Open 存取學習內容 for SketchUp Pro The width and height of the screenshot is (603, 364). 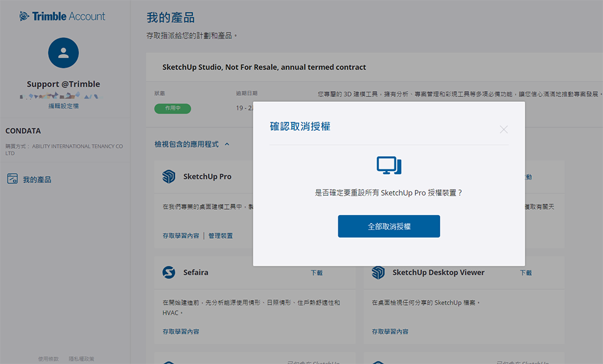pos(180,236)
